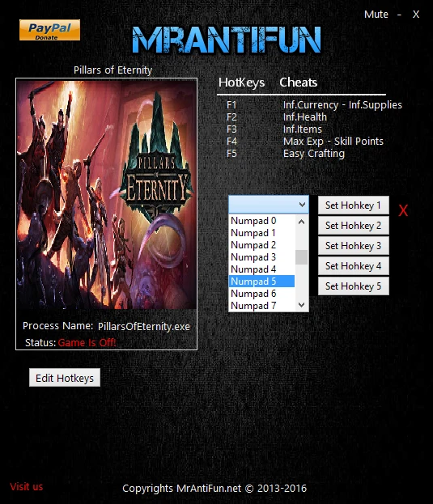Choose Numpad 3 from the list
The width and height of the screenshot is (433, 504).
(261, 257)
